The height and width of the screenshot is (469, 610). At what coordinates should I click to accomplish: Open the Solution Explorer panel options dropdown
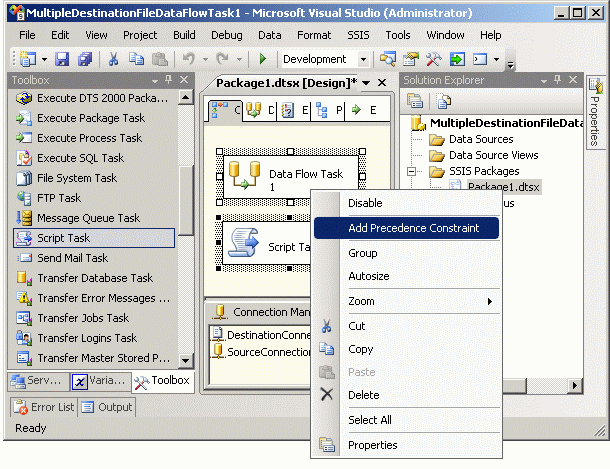543,80
